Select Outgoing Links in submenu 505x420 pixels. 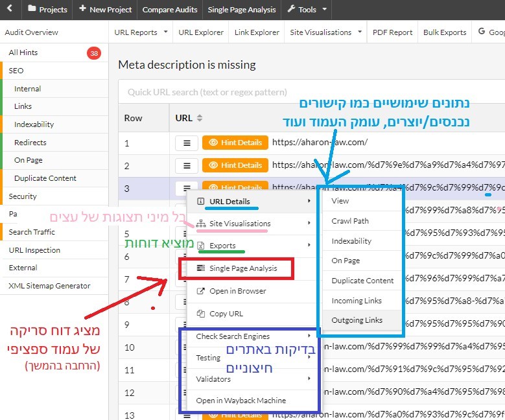362,320
